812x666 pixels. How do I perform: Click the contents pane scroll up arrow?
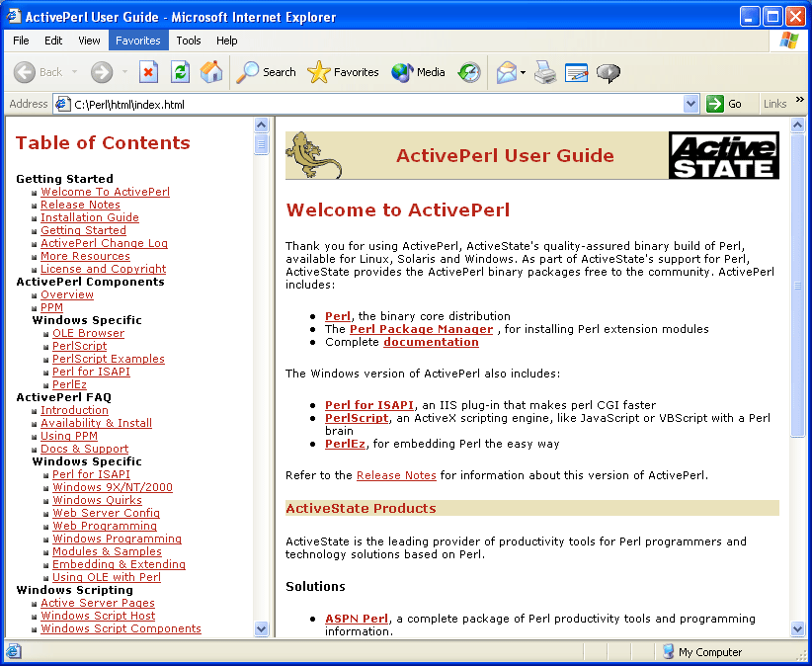262,125
